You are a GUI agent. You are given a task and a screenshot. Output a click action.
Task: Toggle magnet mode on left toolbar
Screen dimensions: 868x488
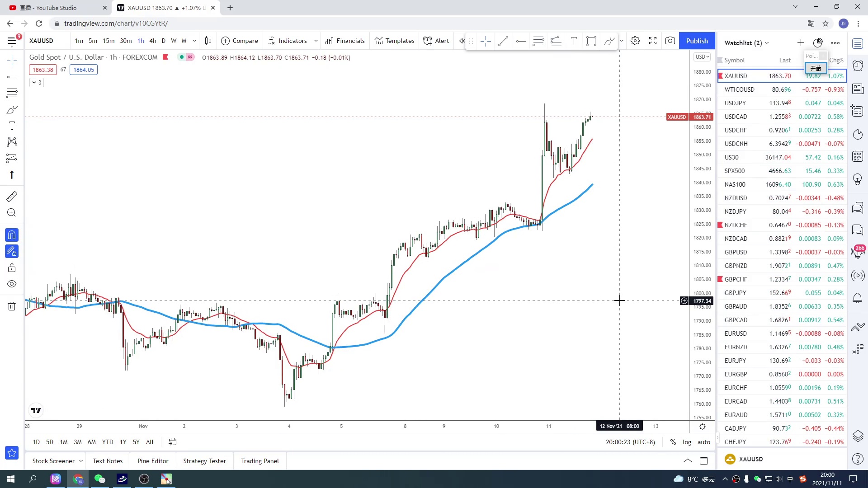[12, 235]
